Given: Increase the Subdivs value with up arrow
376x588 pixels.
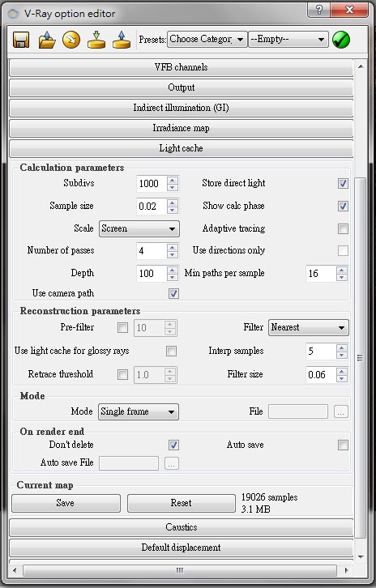Looking at the screenshot, I should [x=173, y=180].
